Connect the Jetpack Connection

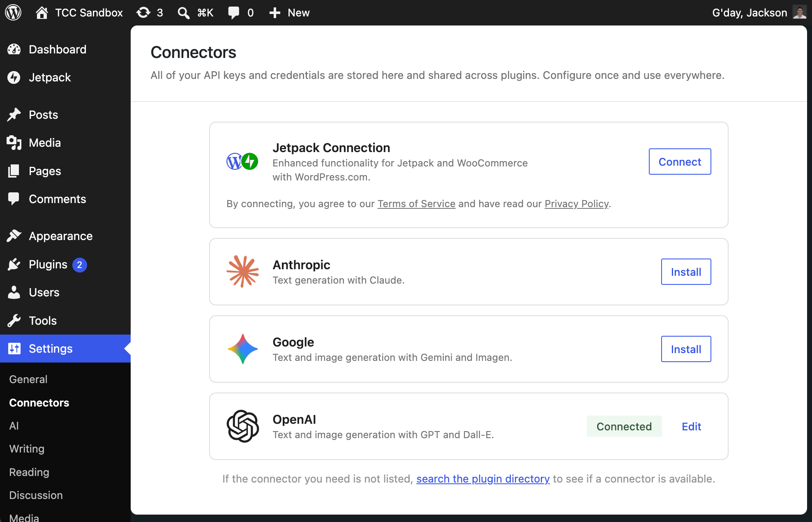680,162
